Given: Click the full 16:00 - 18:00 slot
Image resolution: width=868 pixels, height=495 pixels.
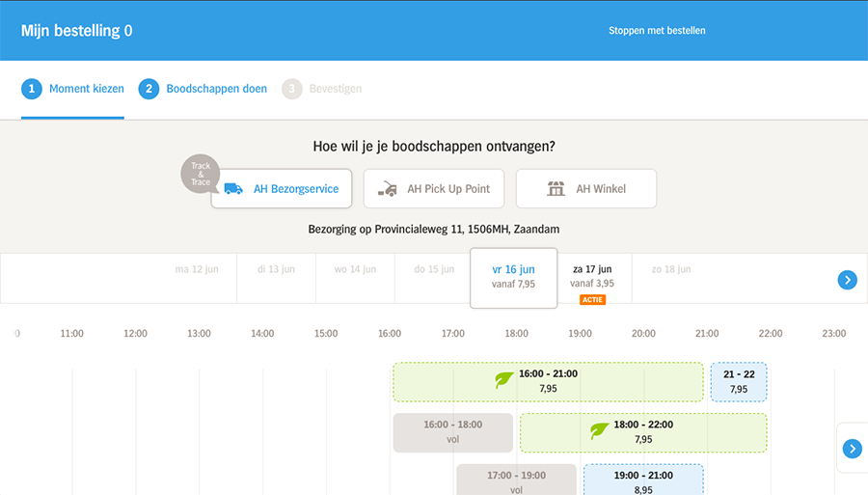Looking at the screenshot, I should pos(453,432).
